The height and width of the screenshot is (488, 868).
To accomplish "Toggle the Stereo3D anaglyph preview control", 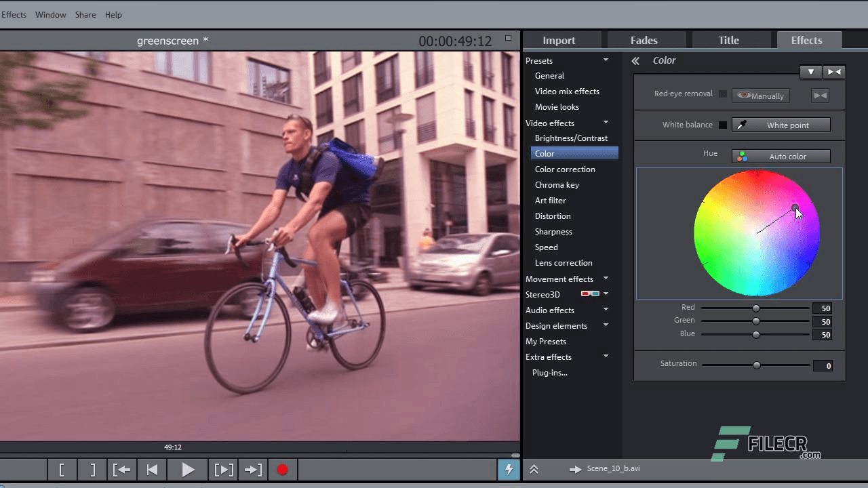I will tap(589, 294).
